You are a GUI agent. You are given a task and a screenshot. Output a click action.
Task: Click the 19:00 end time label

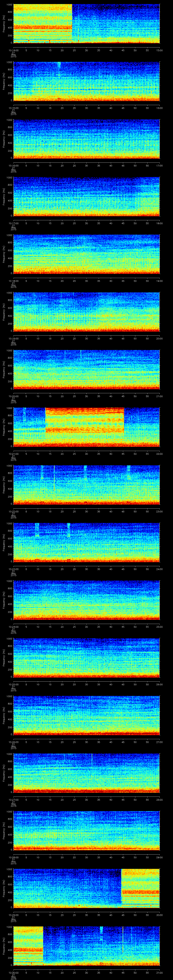pos(160,281)
